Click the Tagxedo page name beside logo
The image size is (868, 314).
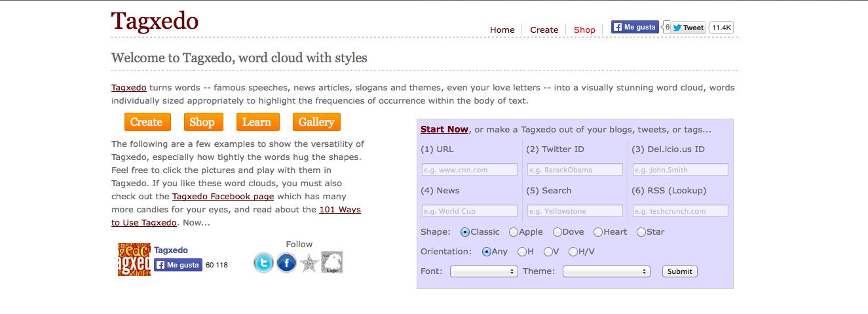[x=171, y=250]
